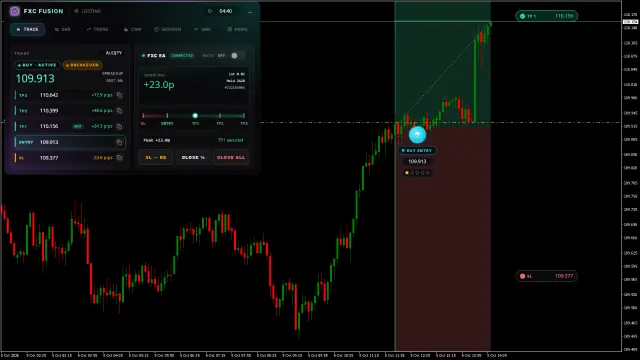
Task: Click the large 109.913 entry price
Action: pos(35,78)
